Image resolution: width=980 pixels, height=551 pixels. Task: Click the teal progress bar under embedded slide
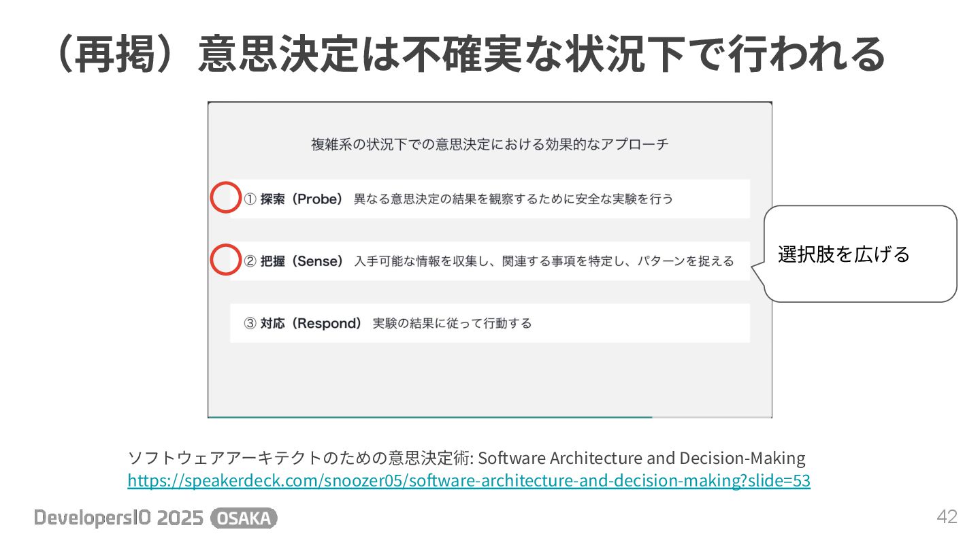click(430, 416)
